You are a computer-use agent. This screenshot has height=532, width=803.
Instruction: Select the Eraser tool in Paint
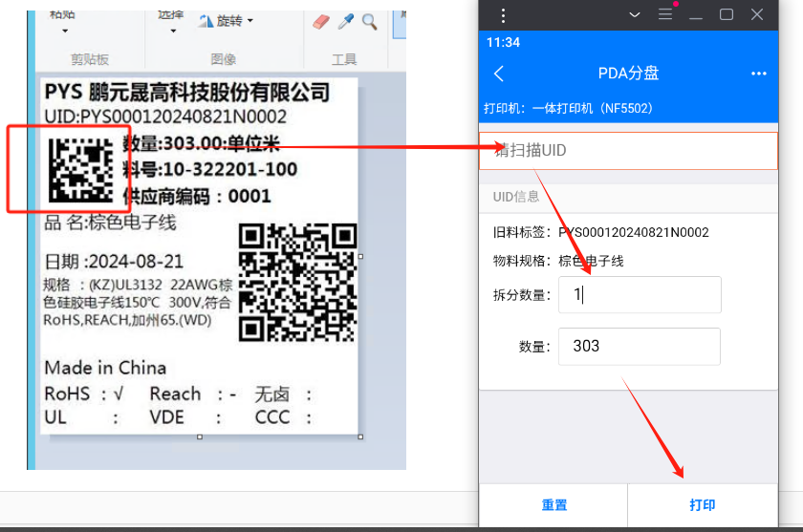(x=320, y=21)
